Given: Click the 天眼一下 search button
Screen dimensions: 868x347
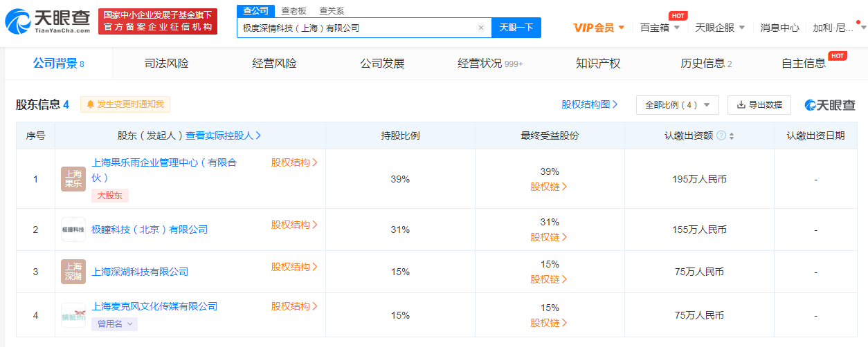Looking at the screenshot, I should pos(516,28).
